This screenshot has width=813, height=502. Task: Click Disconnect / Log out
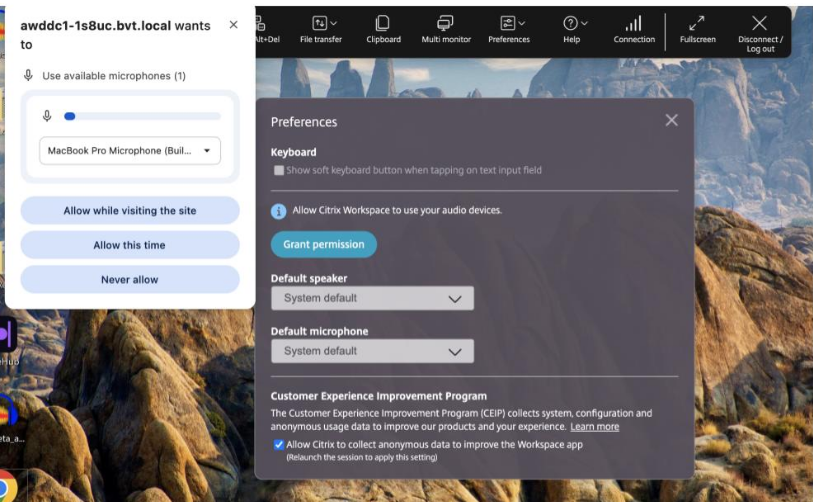point(760,34)
